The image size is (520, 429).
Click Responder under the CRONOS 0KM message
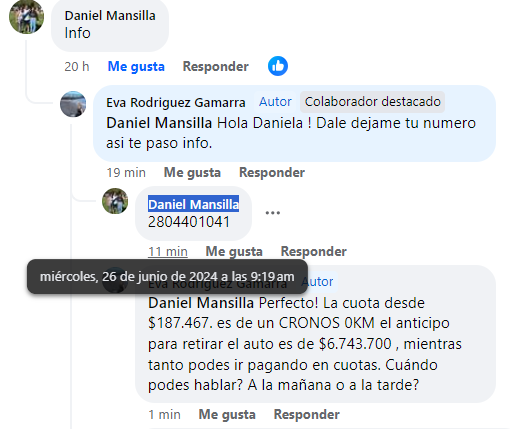pyautogui.click(x=307, y=414)
